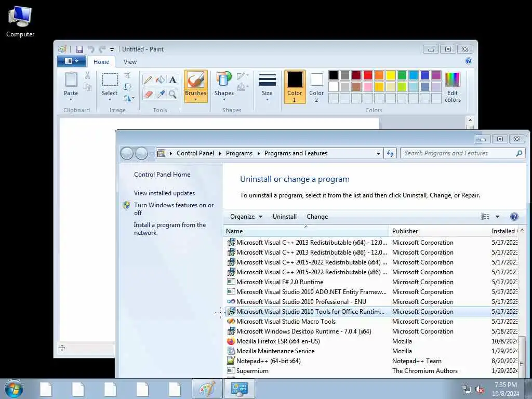
Task: Expand the Paste dropdown arrow
Action: [71, 100]
